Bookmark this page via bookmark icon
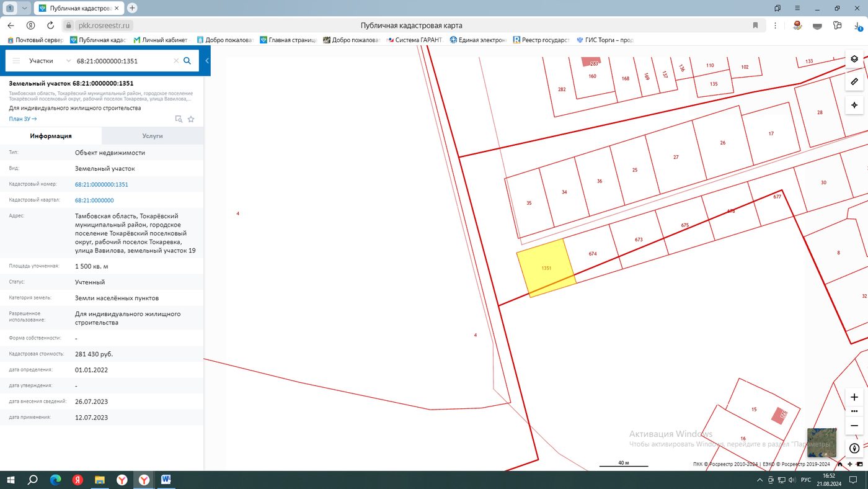The height and width of the screenshot is (489, 868). [x=755, y=25]
